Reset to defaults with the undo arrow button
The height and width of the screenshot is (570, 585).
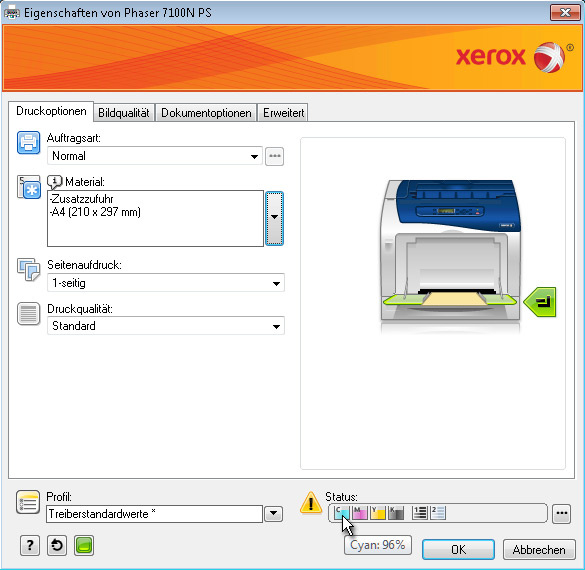click(x=57, y=546)
